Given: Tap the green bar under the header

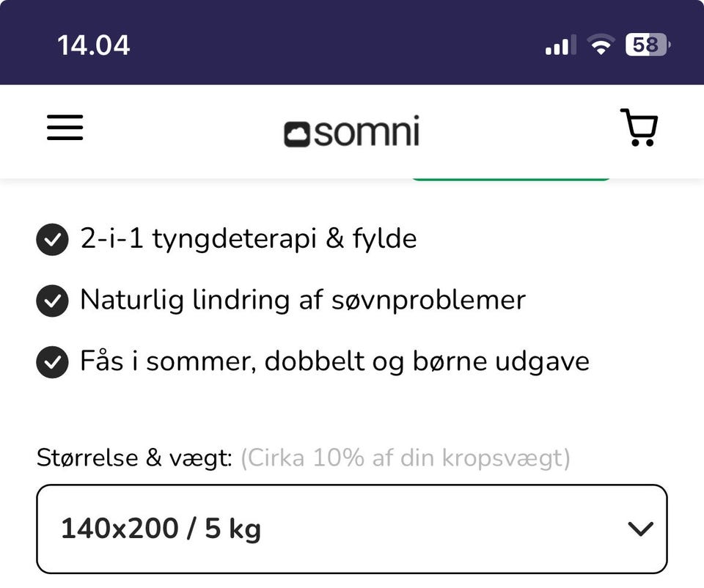Looking at the screenshot, I should (x=511, y=179).
